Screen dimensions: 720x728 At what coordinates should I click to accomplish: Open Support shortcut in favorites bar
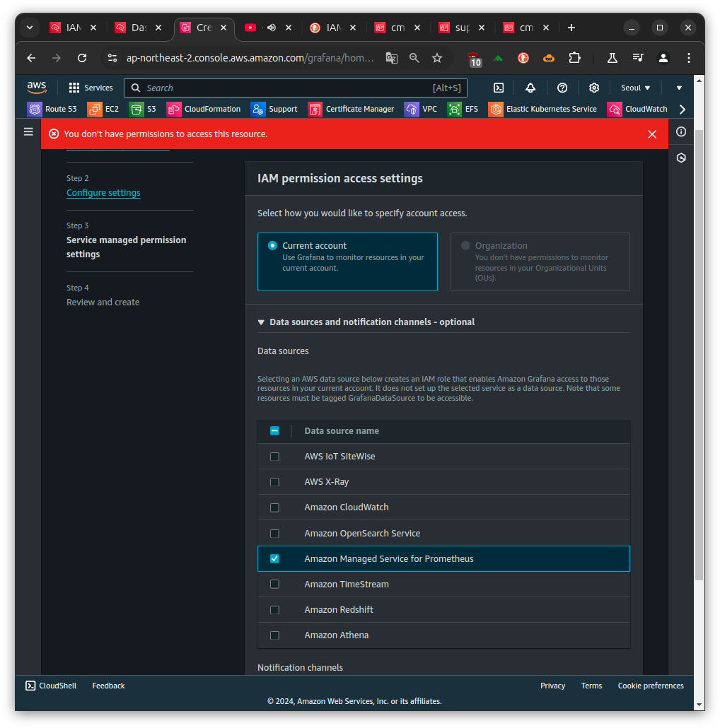pyautogui.click(x=274, y=109)
